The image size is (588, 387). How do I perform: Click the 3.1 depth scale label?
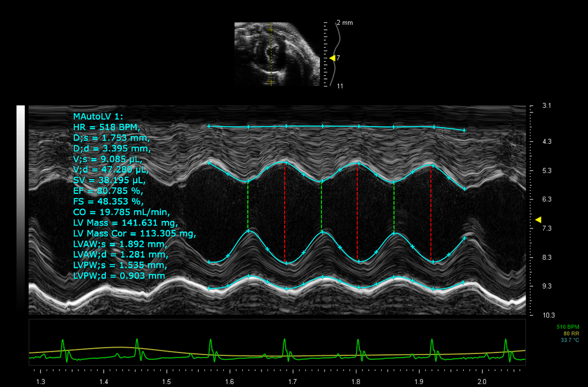coord(547,106)
